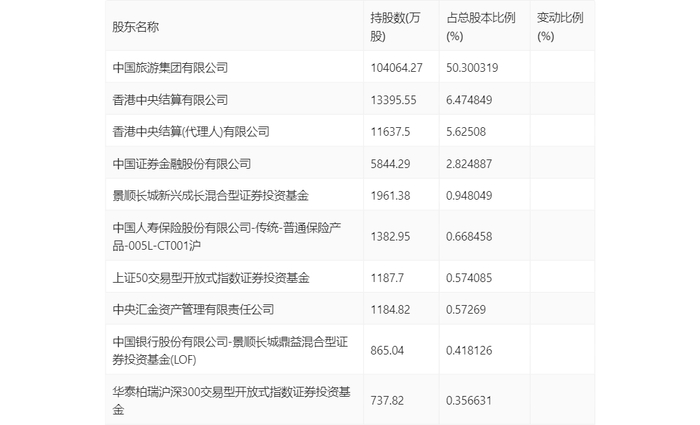Select the percentage 5.62508
700x425 pixels.
pos(466,132)
